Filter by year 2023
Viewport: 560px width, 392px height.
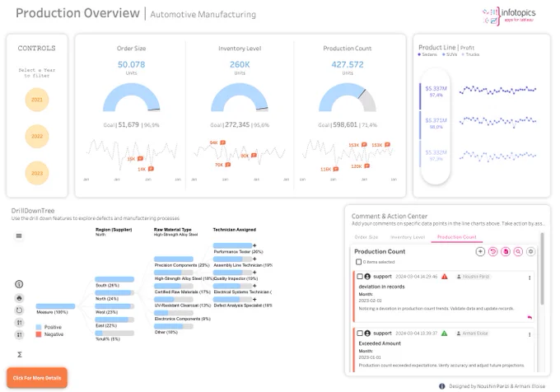pos(37,173)
